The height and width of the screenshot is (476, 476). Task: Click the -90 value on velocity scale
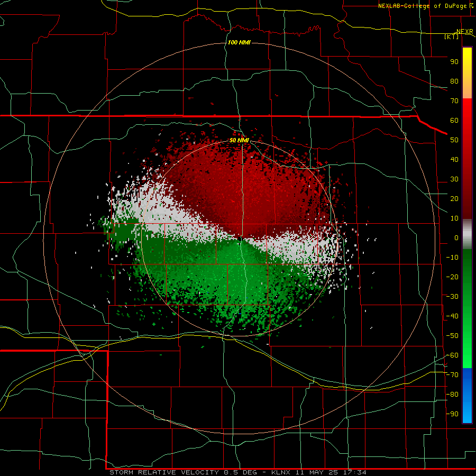coord(452,414)
